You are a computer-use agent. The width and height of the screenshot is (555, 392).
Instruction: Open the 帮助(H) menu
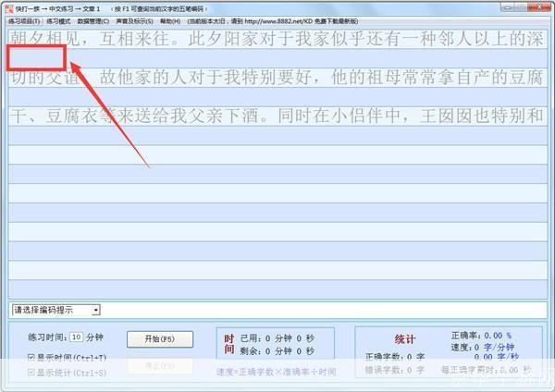tap(170, 21)
